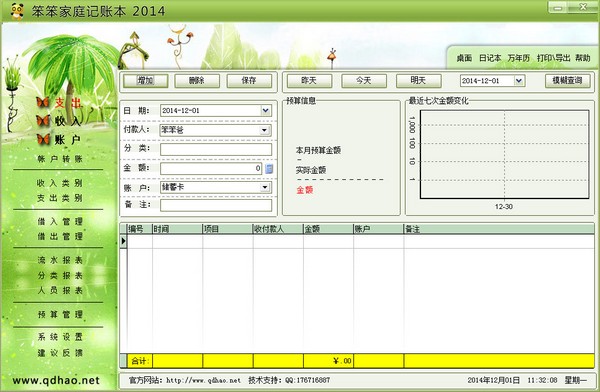600x392 pixels.
Task: Click the status bar date 2014年12月01日
Action: click(x=493, y=381)
